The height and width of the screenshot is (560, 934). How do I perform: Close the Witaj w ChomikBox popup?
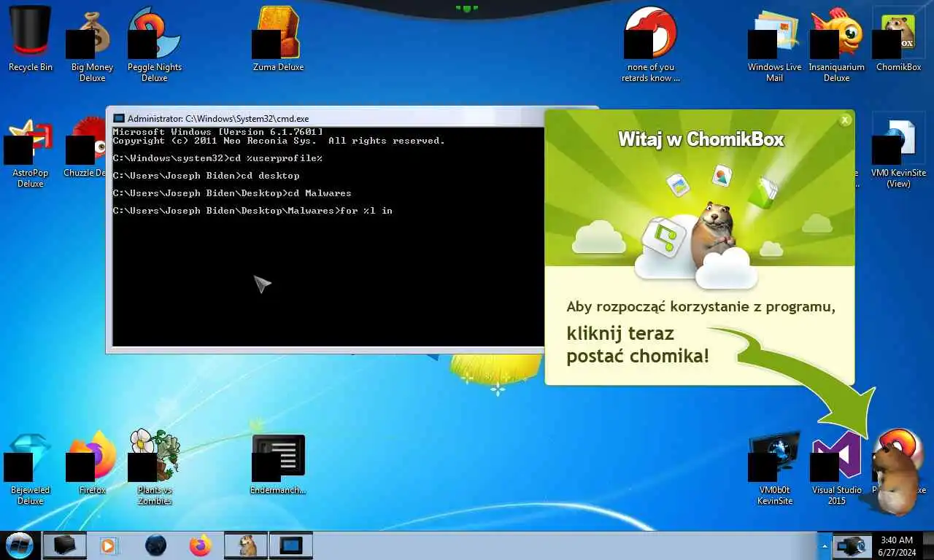pos(845,120)
